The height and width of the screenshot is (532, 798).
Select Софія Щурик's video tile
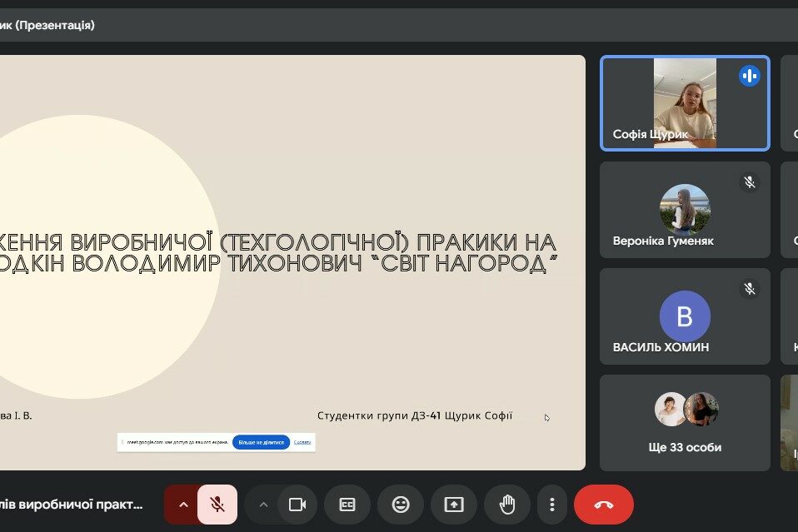click(685, 103)
